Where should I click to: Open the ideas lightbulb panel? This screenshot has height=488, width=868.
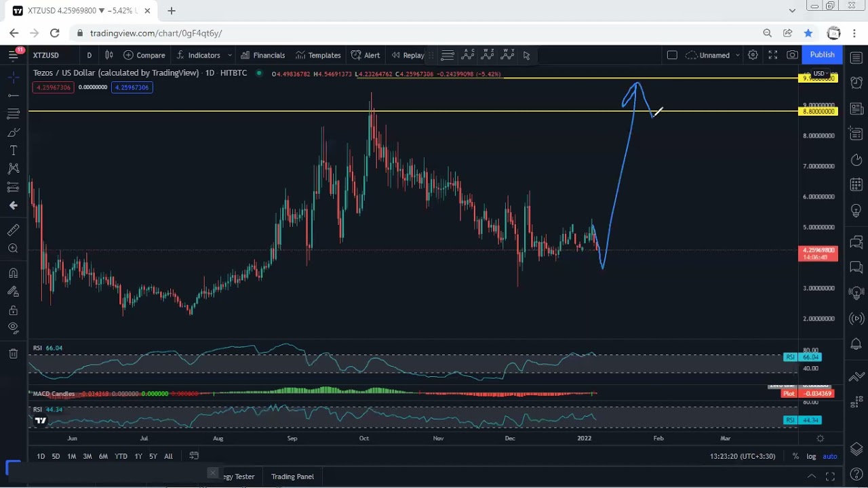[856, 210]
